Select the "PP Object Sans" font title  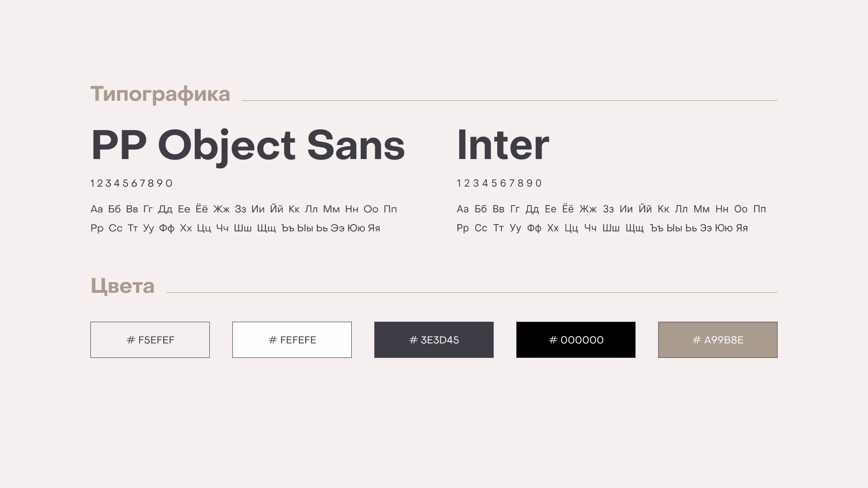pyautogui.click(x=248, y=145)
